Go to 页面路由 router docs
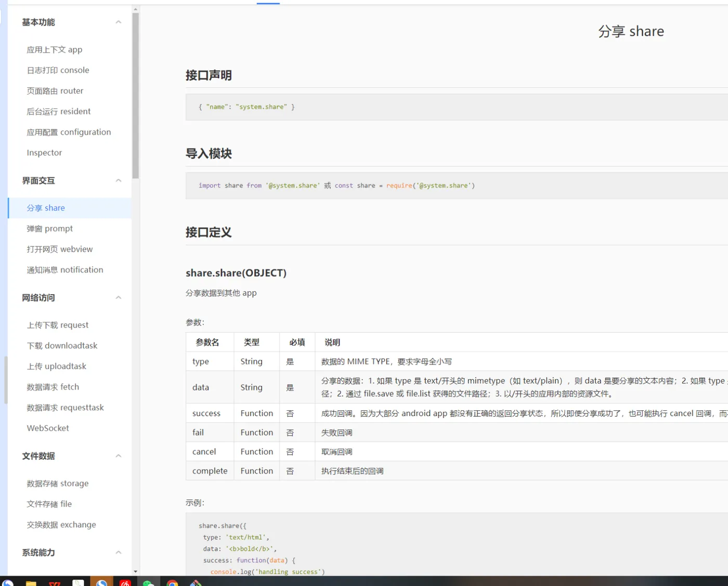The width and height of the screenshot is (728, 586). point(55,91)
